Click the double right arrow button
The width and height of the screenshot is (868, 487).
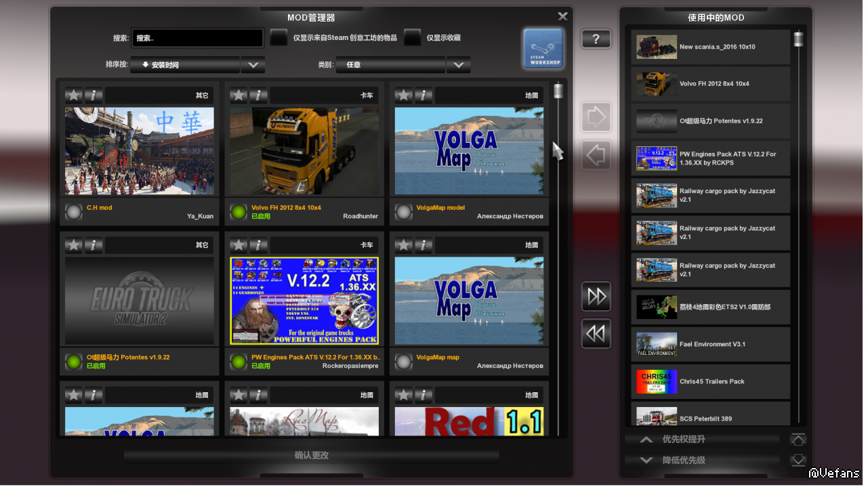596,297
